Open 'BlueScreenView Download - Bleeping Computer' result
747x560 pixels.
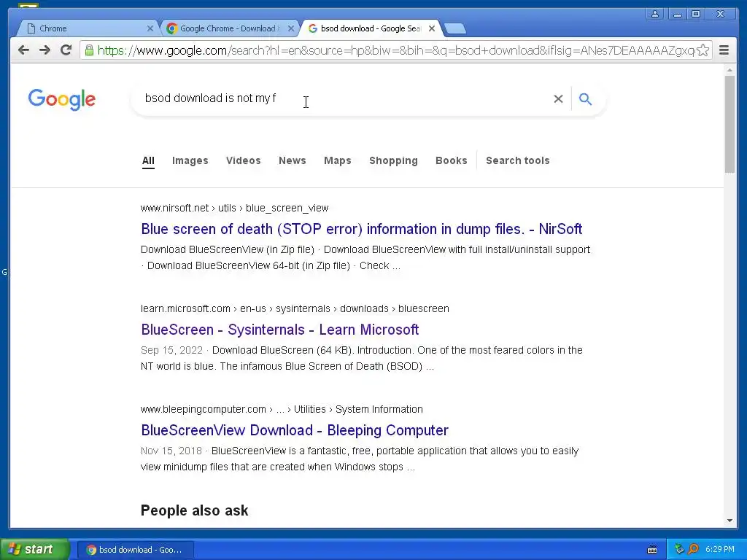[295, 430]
